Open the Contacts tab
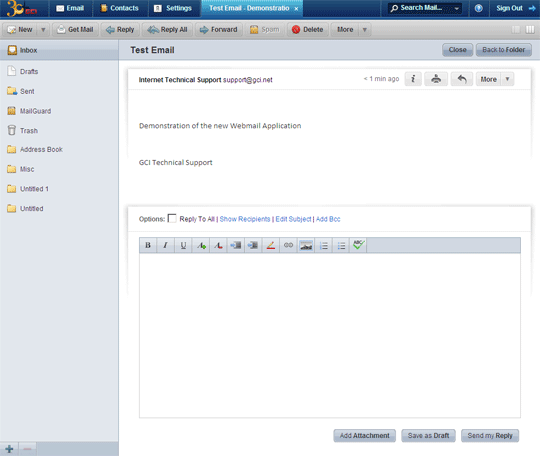The image size is (540, 456). click(120, 8)
